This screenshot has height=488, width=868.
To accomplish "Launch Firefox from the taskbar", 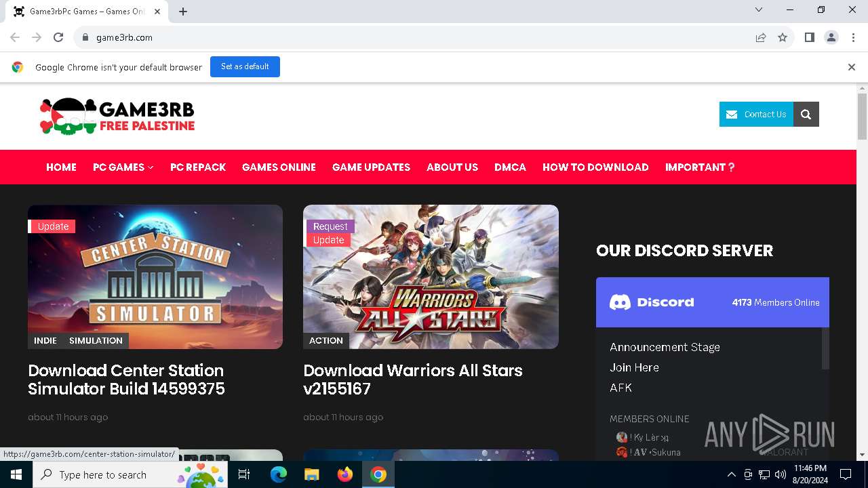I will [345, 474].
